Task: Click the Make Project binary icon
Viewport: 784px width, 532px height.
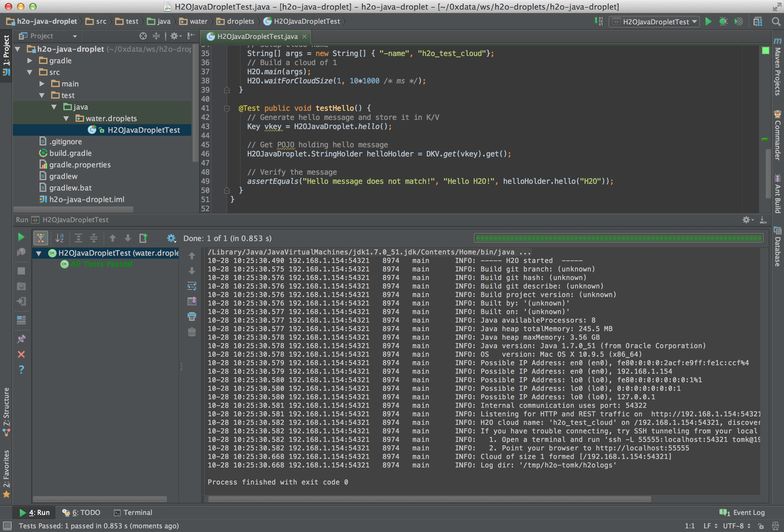Action: 599,22
